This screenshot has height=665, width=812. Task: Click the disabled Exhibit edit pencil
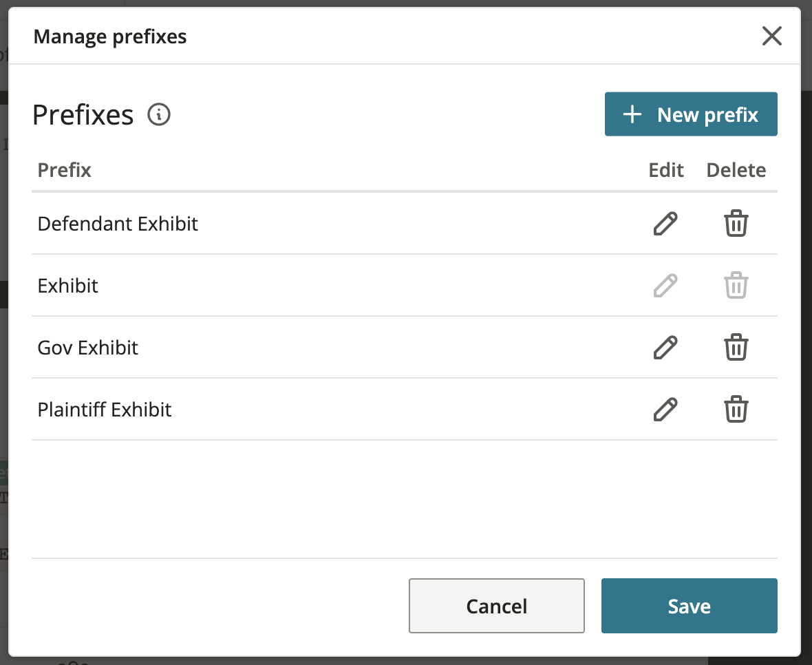[665, 286]
